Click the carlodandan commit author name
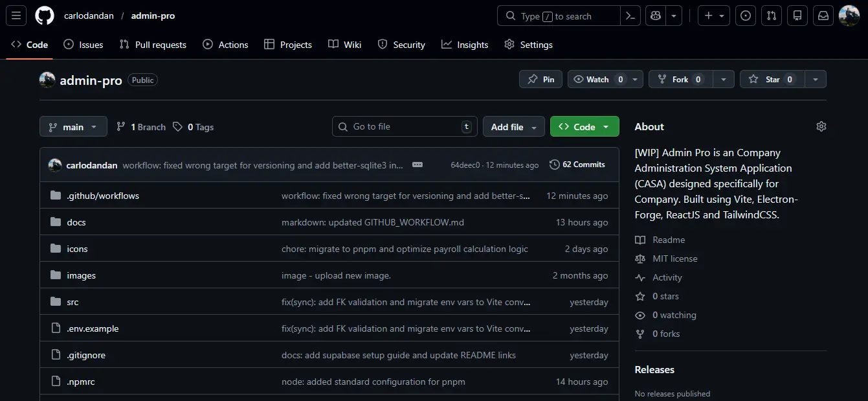The width and height of the screenshot is (868, 401). click(92, 165)
